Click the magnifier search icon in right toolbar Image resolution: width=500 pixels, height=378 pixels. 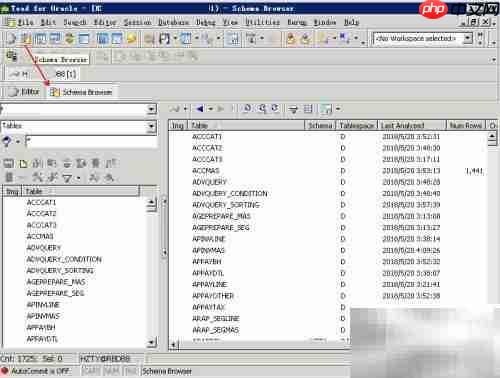(262, 109)
